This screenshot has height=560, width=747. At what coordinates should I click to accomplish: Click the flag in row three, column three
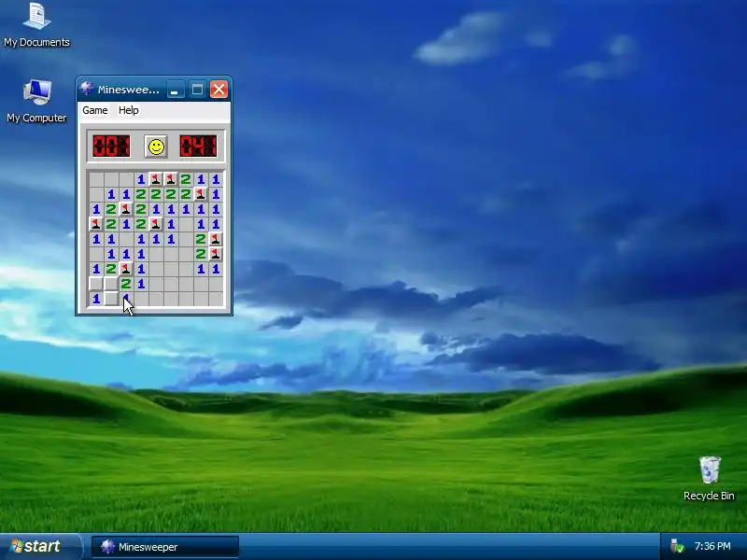click(x=126, y=209)
